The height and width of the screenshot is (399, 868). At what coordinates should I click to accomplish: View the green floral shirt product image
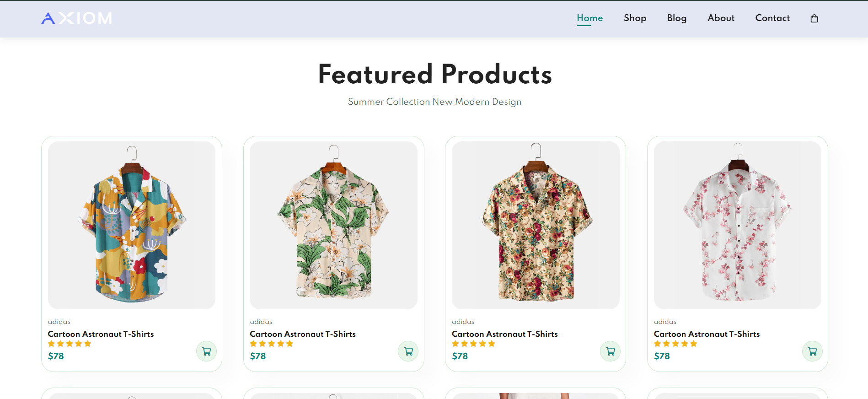pyautogui.click(x=333, y=225)
